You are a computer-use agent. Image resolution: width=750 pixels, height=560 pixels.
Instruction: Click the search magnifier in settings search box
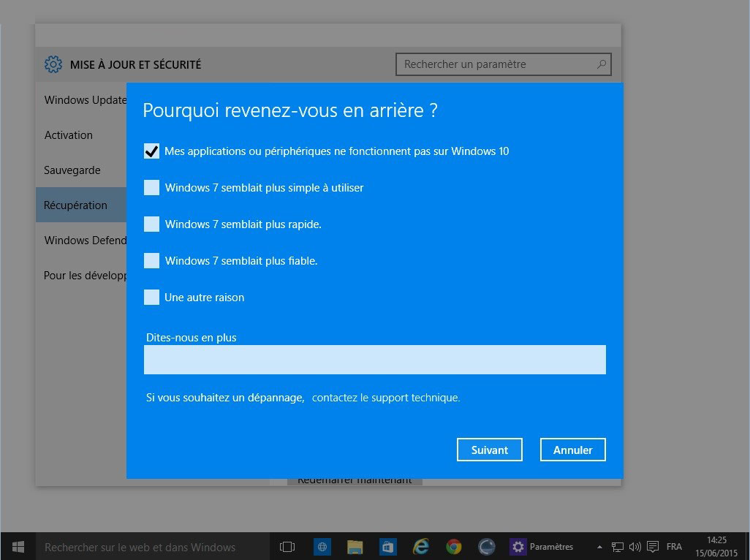[x=601, y=64]
